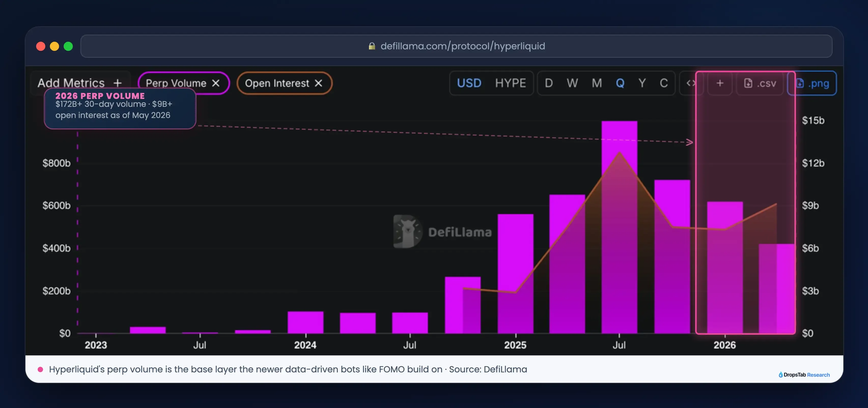The width and height of the screenshot is (868, 408).
Task: Export chart as .png
Action: 812,83
